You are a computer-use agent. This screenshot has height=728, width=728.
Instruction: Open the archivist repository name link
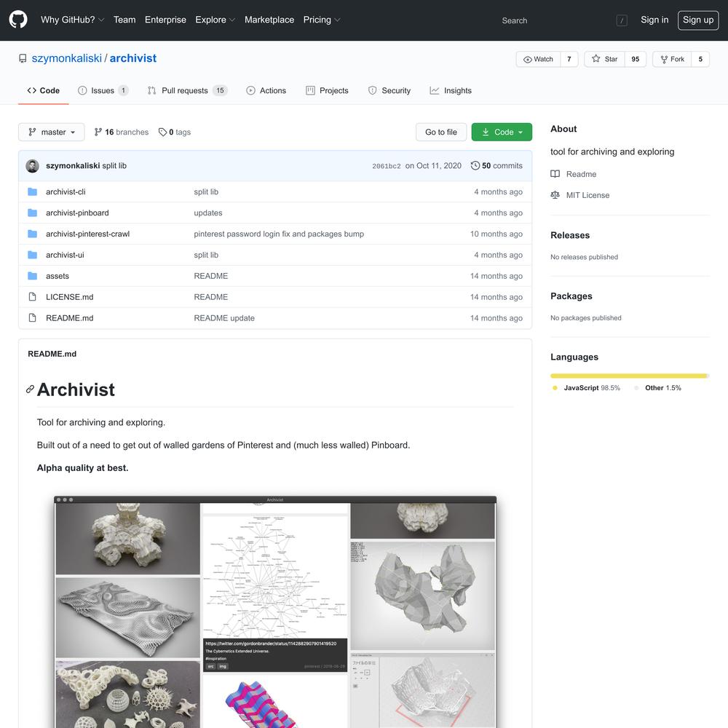tap(132, 58)
